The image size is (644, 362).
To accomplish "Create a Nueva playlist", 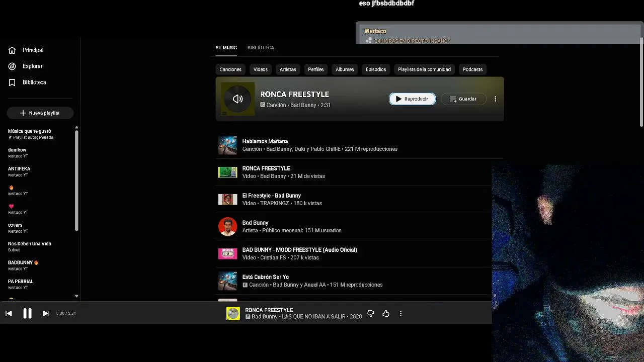I will [40, 113].
